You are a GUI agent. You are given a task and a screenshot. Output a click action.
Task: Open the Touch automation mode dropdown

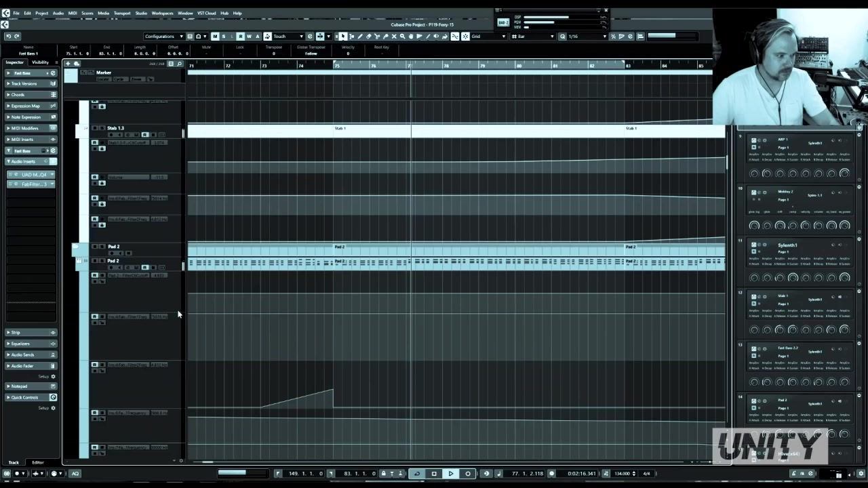coord(285,36)
